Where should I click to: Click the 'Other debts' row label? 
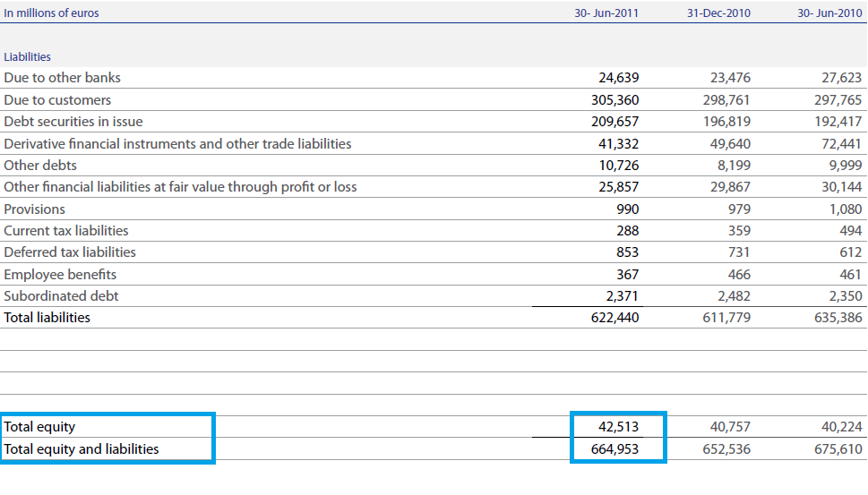[x=40, y=166]
